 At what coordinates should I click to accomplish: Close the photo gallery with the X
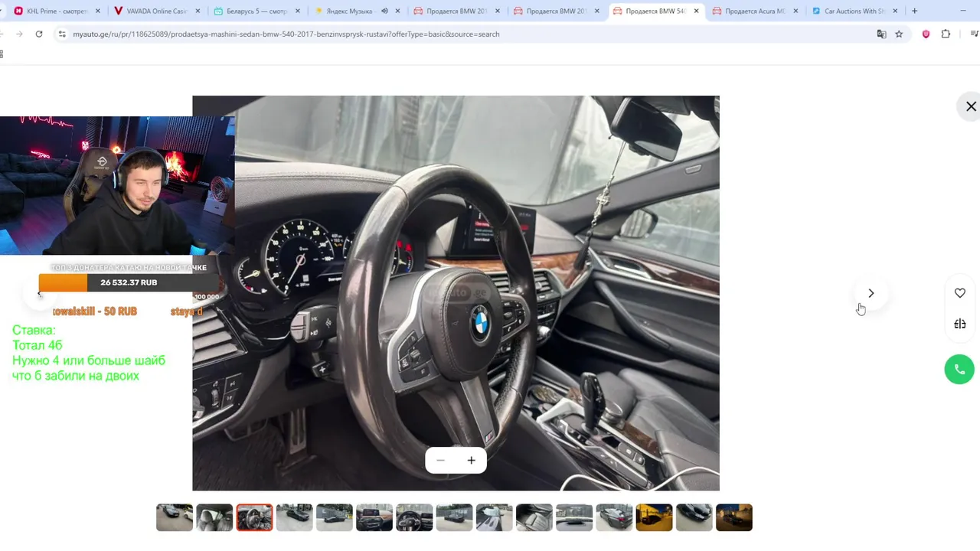pos(971,106)
